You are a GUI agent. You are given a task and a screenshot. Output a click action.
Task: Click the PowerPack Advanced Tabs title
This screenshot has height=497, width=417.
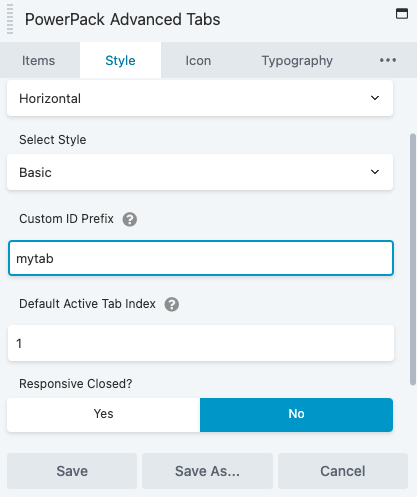[122, 19]
